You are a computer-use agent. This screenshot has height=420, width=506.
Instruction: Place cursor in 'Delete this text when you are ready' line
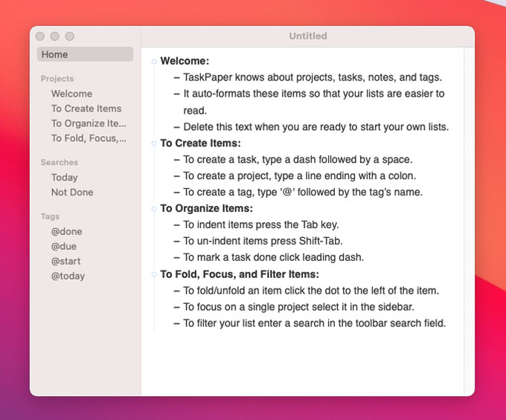(x=316, y=126)
